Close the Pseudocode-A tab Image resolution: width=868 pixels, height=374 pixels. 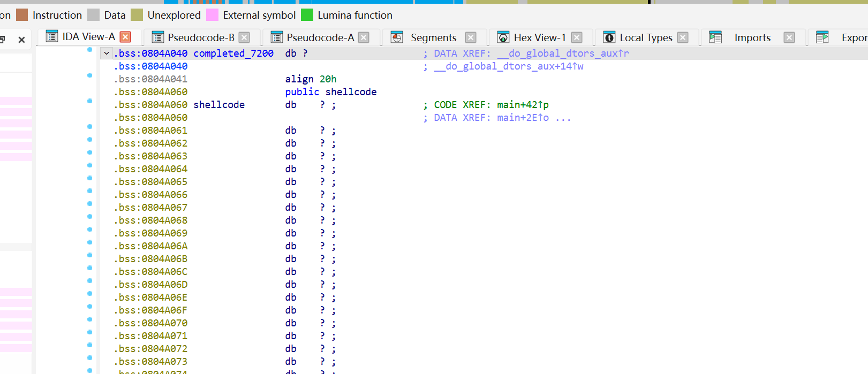pyautogui.click(x=364, y=37)
